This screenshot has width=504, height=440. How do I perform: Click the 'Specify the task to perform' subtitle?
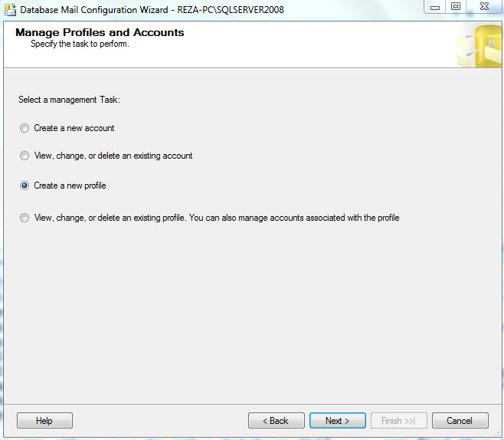click(80, 44)
